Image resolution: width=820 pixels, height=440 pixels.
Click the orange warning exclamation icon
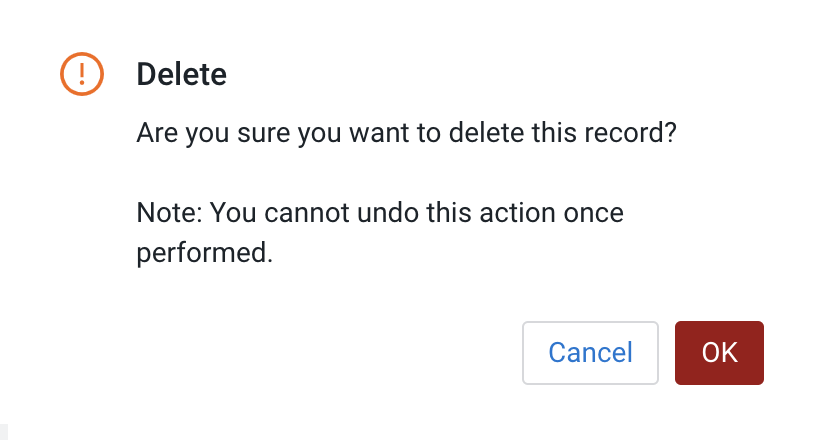(82, 74)
